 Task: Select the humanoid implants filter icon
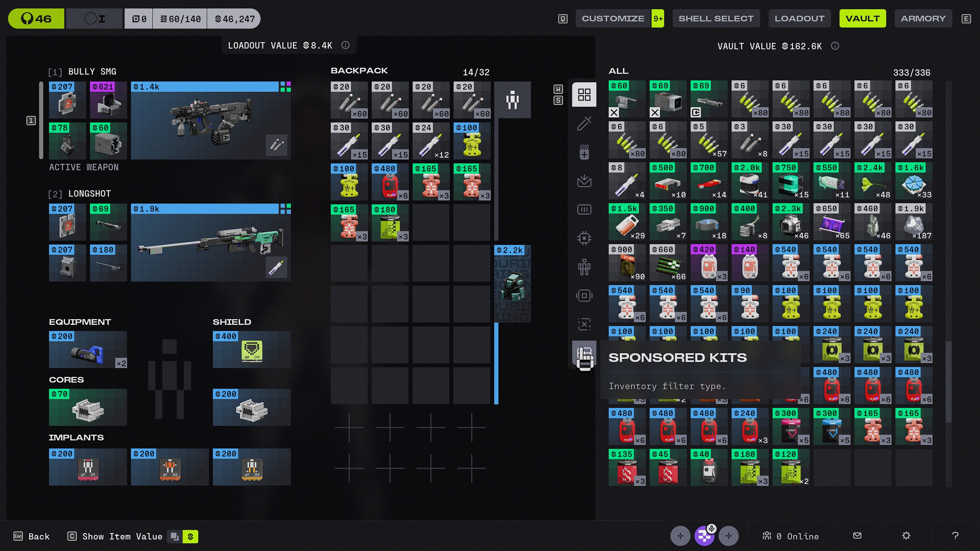point(584,267)
